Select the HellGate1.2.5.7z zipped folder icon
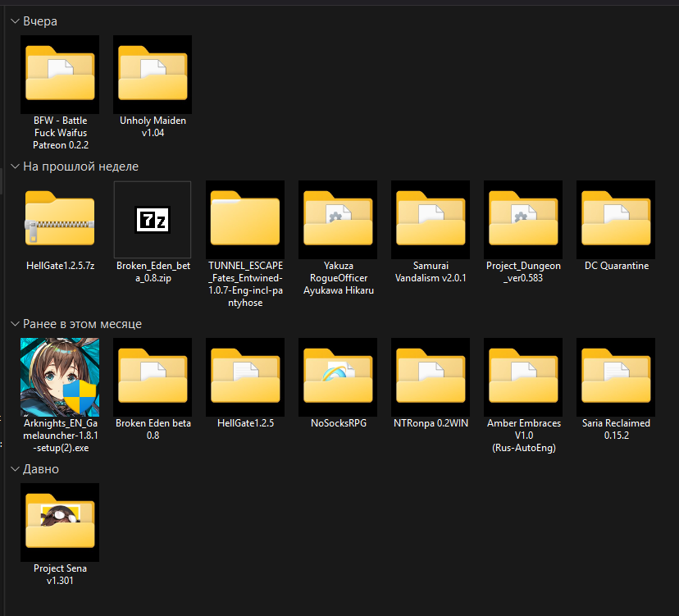This screenshot has width=679, height=616. tap(60, 219)
